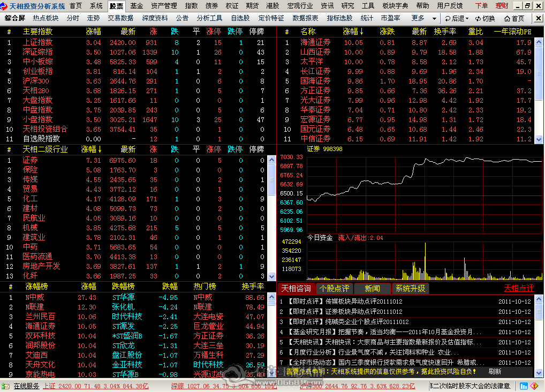Image resolution: width=545 pixels, height=392 pixels.
Task: Open the 股票 menu
Action: tap(116, 6)
